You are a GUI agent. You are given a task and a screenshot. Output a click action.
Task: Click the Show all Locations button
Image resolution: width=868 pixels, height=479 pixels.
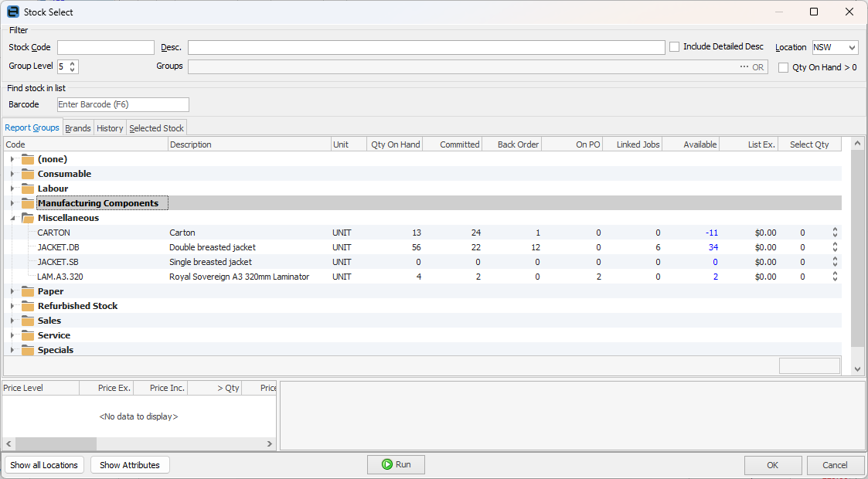click(44, 464)
